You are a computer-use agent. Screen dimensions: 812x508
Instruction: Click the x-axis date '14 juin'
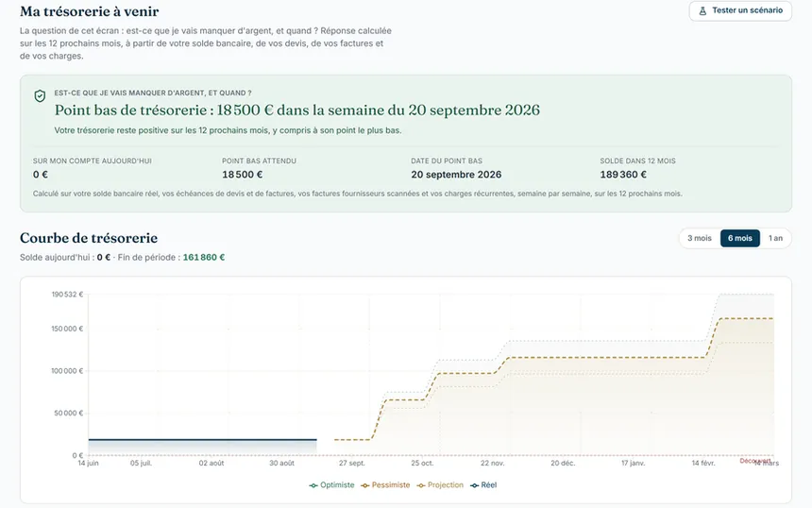pyautogui.click(x=88, y=463)
